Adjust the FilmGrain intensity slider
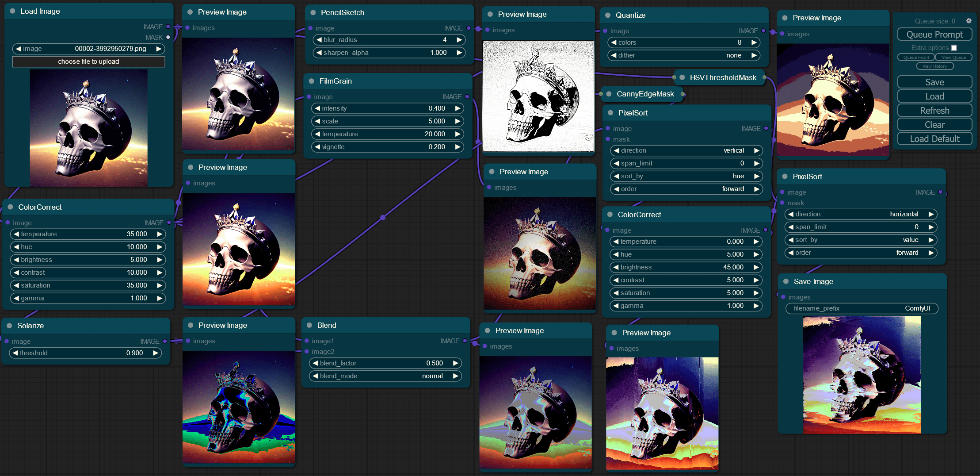 point(387,108)
